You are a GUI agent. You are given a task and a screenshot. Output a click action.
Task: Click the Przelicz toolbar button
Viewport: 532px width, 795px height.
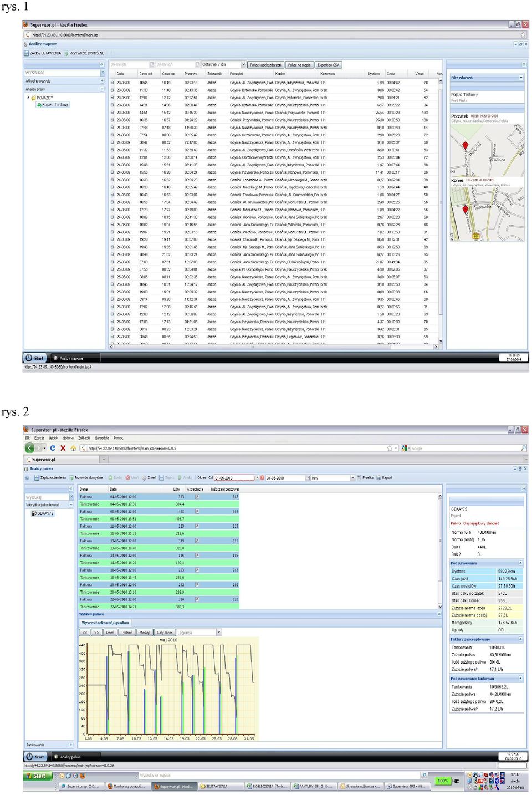(x=366, y=478)
